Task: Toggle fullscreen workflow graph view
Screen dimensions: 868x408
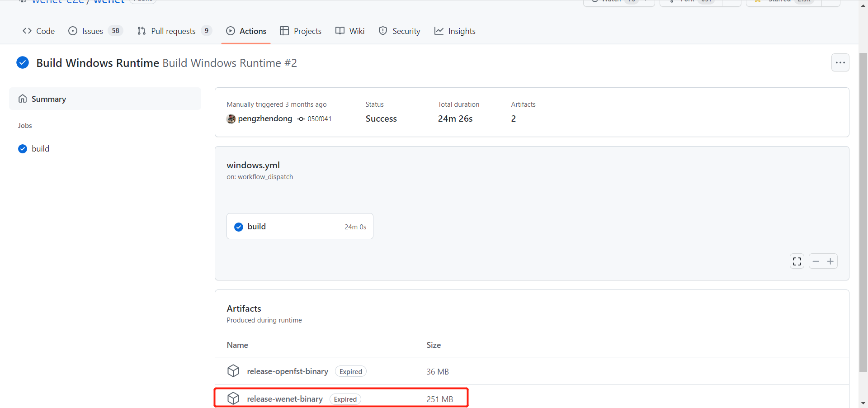Action: pyautogui.click(x=797, y=261)
